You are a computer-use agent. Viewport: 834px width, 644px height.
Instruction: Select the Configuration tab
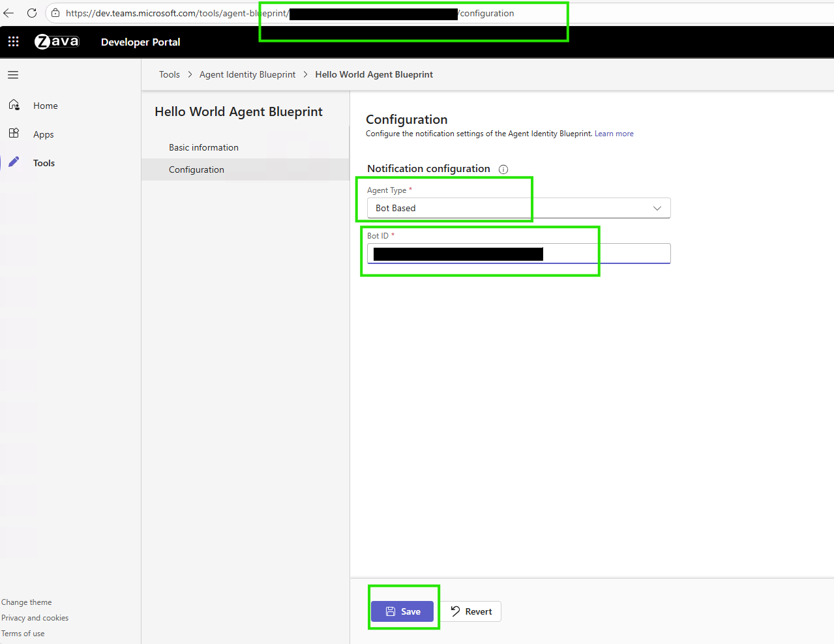pyautogui.click(x=196, y=169)
